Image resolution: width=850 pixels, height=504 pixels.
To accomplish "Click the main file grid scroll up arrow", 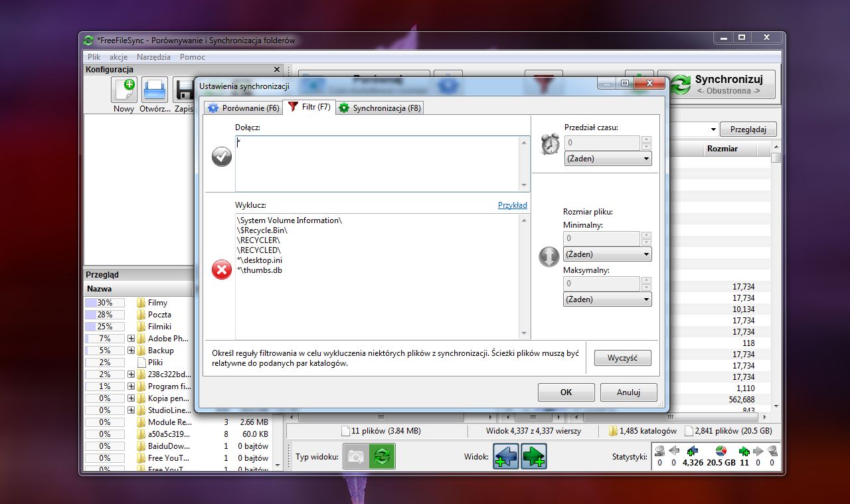I will click(x=776, y=147).
